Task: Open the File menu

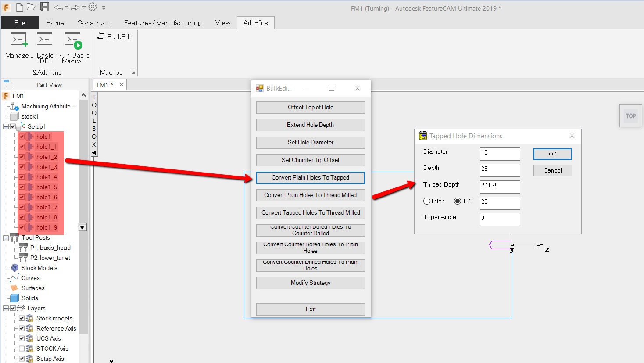Action: (19, 22)
